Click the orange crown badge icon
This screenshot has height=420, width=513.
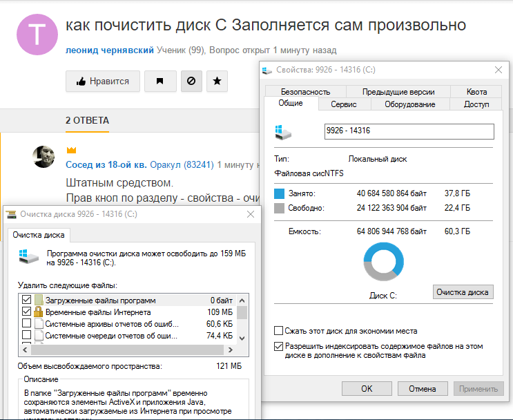click(x=71, y=151)
